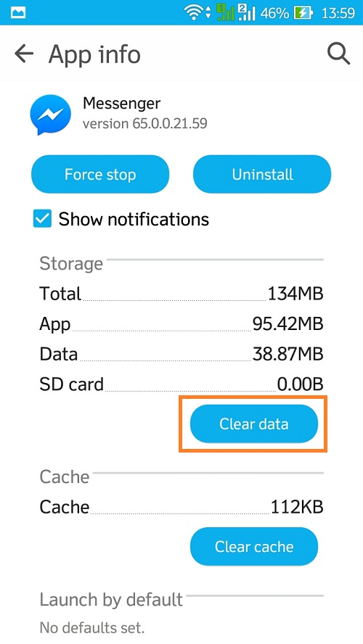The height and width of the screenshot is (644, 363).
Task: Tap the Launch by default section header
Action: click(x=111, y=600)
